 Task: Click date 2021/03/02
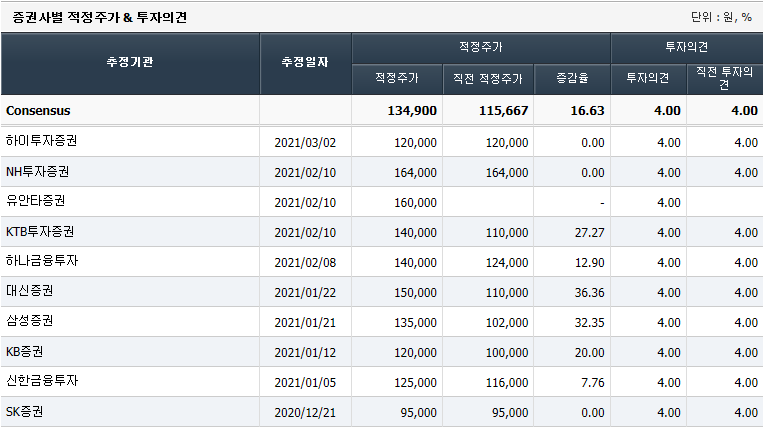[x=305, y=143]
